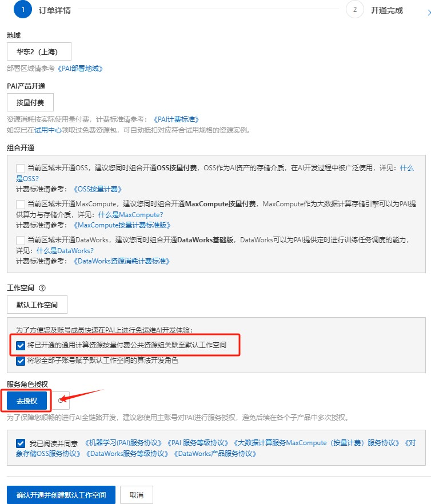
Task: Toggle 我已阅读并同意 agreement checkbox
Action: point(21,443)
